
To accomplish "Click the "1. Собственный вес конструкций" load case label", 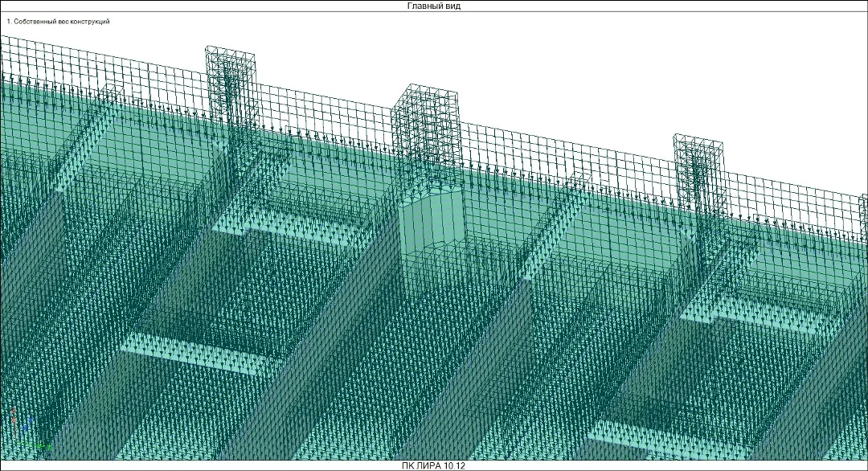I will (58, 22).
